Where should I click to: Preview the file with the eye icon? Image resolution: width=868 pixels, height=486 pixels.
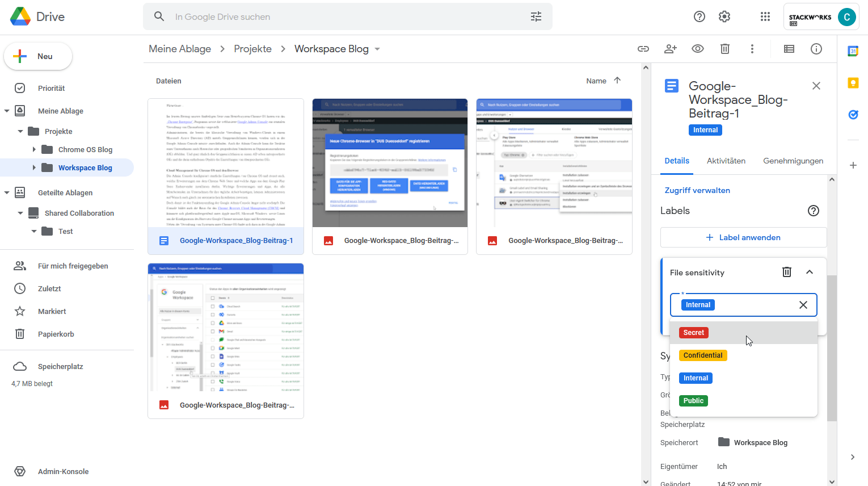coord(698,49)
